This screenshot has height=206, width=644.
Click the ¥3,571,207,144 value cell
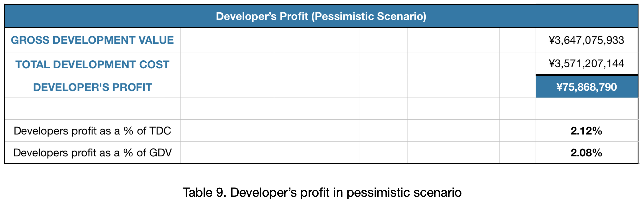tap(586, 63)
